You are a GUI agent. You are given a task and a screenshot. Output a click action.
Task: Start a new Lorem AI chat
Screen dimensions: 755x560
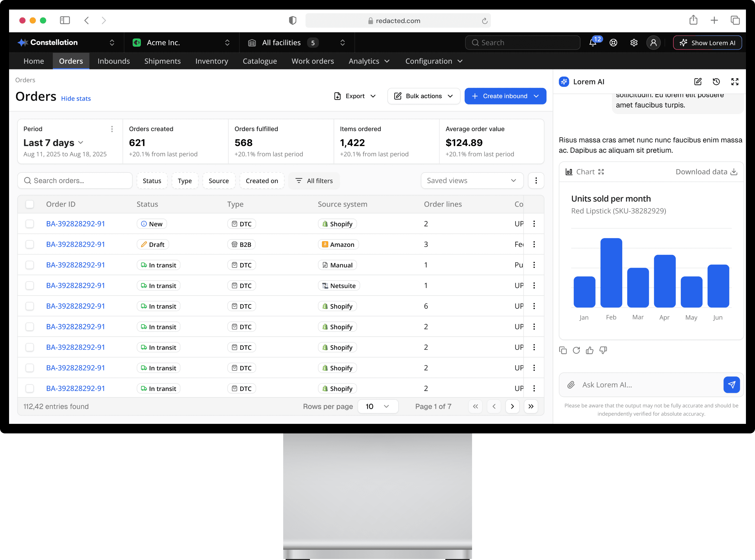tap(698, 82)
